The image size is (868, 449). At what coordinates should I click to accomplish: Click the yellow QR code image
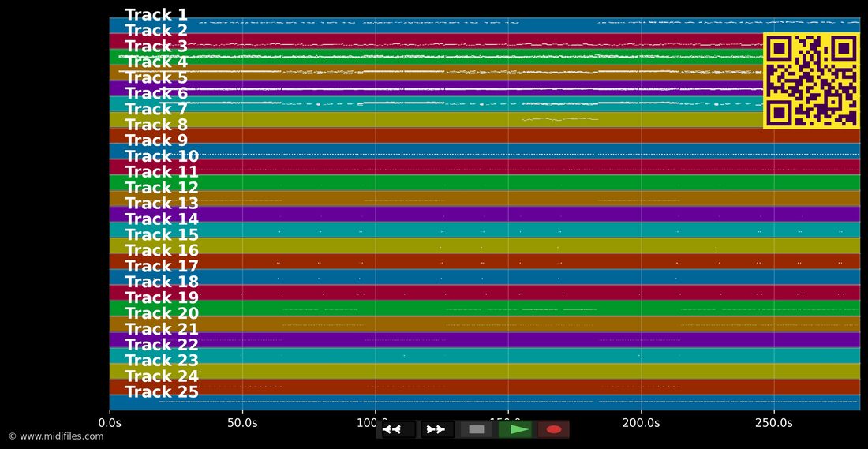tap(811, 80)
